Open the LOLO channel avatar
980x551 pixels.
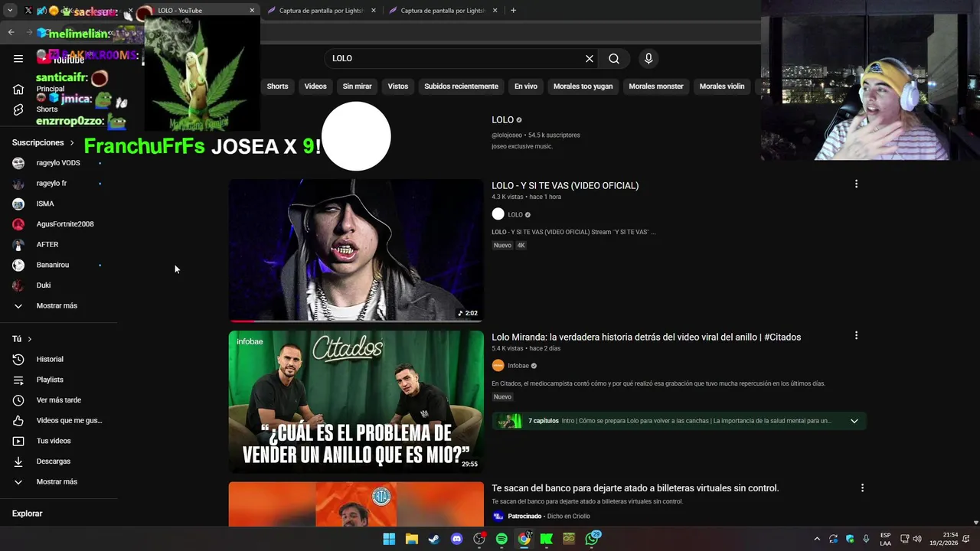pyautogui.click(x=356, y=136)
